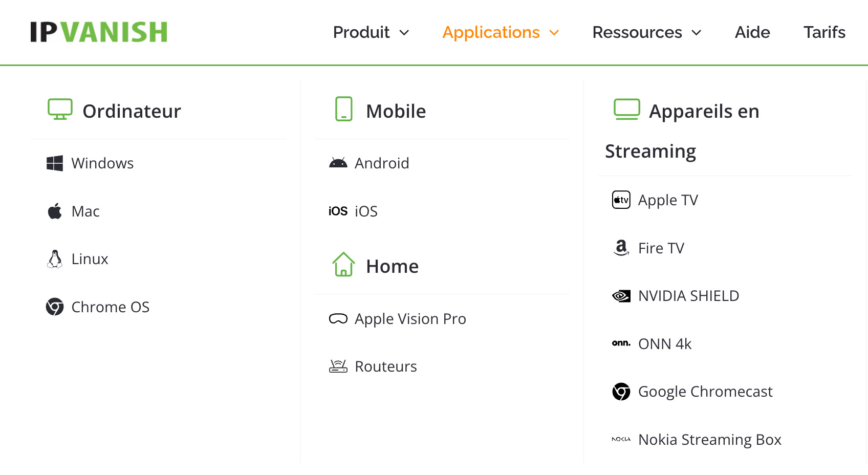This screenshot has height=475, width=868.
Task: Select the Android robot icon
Action: coord(338,163)
